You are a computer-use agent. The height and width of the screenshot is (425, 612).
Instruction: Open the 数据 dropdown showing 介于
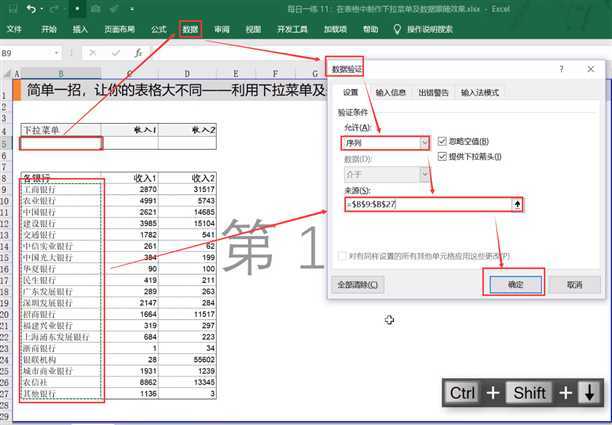[386, 174]
